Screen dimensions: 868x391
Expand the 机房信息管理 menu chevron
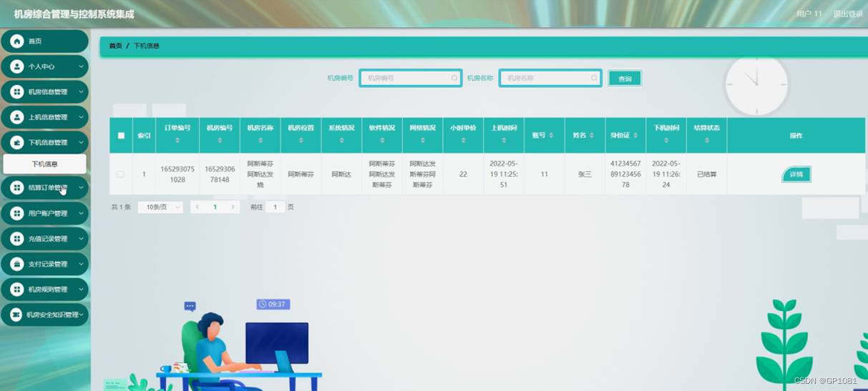click(x=81, y=91)
